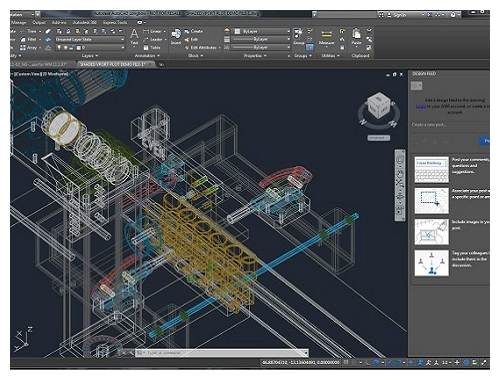Click the viewport controls label top-left

39,74
